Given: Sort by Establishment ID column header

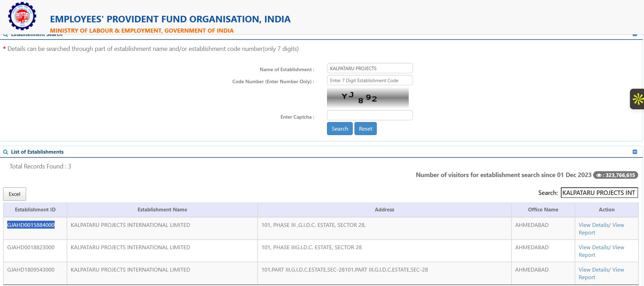Looking at the screenshot, I should click(35, 210).
